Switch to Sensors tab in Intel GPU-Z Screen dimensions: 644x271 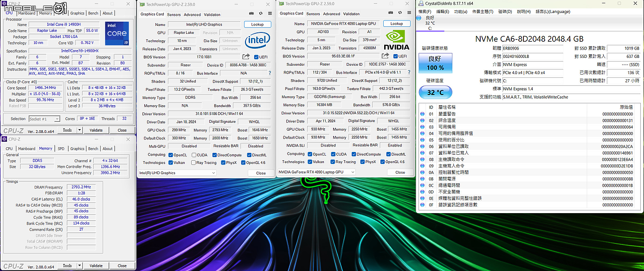click(x=174, y=14)
